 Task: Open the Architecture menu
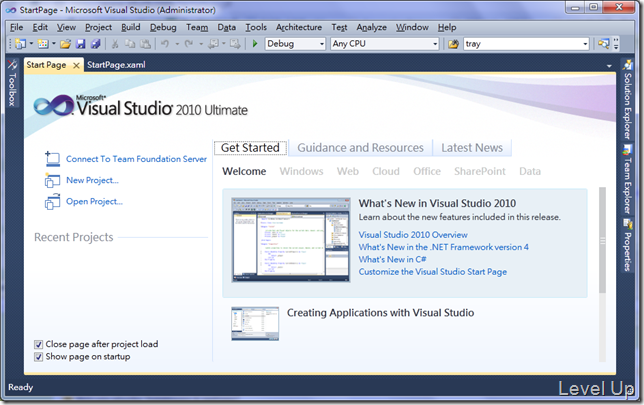coord(299,28)
